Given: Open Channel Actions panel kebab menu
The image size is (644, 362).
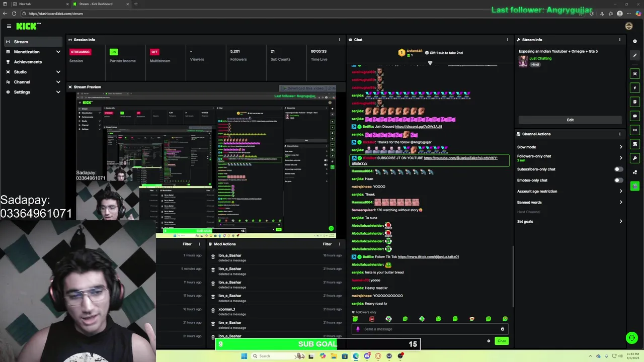Looking at the screenshot, I should coord(620,134).
